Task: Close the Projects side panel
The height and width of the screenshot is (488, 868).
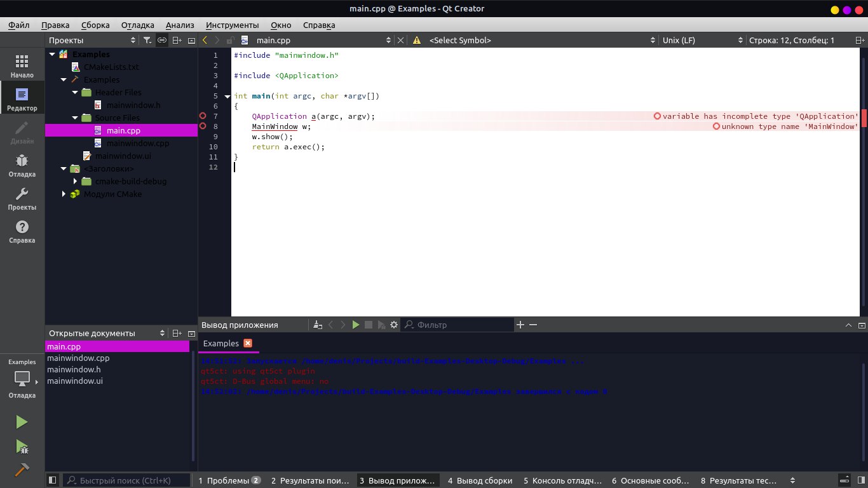Action: coord(191,40)
